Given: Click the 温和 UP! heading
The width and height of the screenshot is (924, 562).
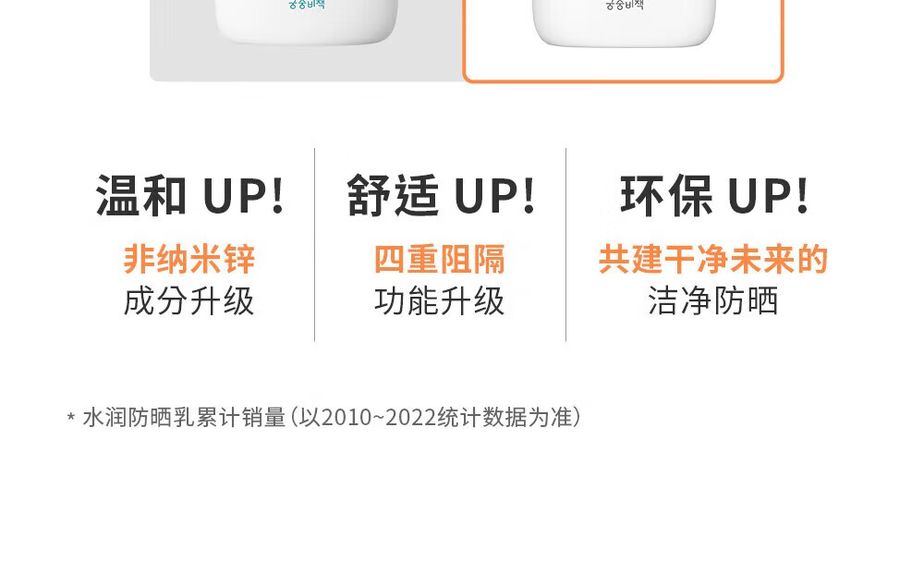Looking at the screenshot, I should (190, 195).
